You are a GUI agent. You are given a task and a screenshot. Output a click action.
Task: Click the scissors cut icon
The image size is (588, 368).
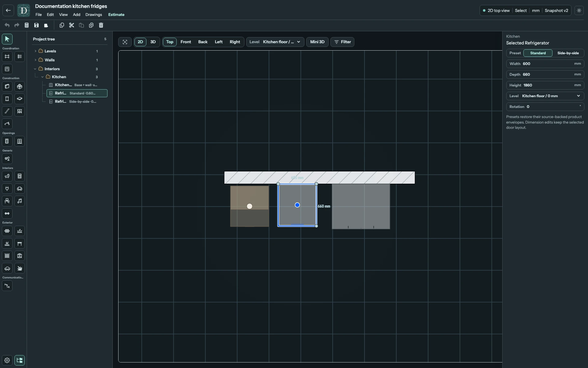coord(72,25)
